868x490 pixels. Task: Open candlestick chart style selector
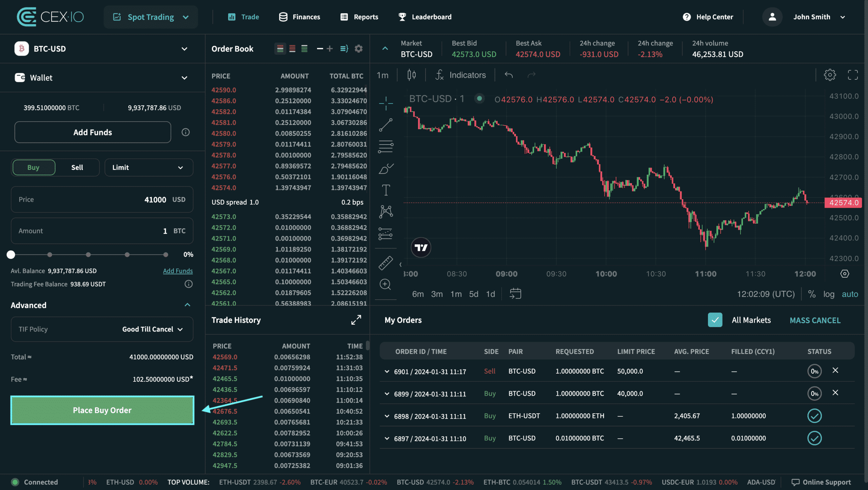411,75
